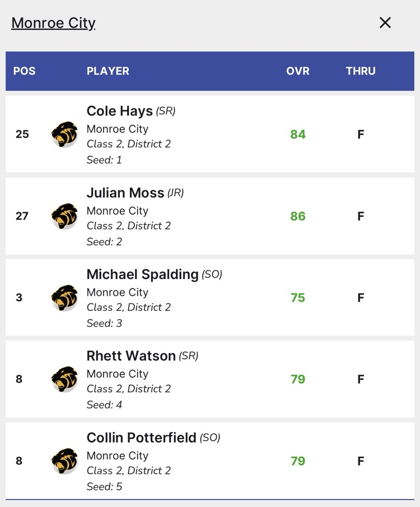Sort by the THRU column header
420x507 pixels.
point(361,71)
